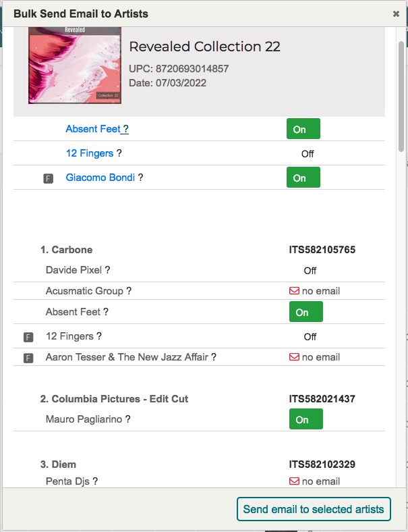Click the F badge beside Giacomo Bondi
This screenshot has height=532, width=408.
tap(48, 178)
